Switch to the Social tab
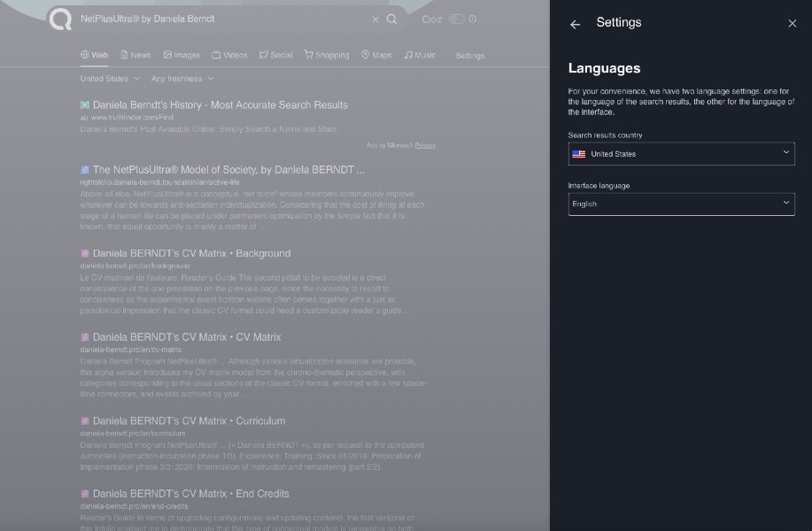This screenshot has width=812, height=531. pyautogui.click(x=276, y=55)
